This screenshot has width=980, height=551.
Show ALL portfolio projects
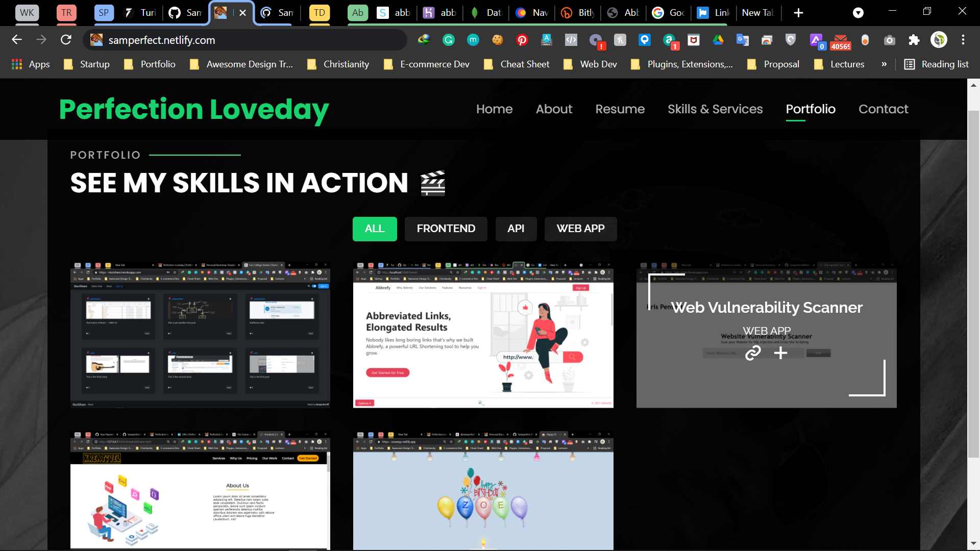(375, 229)
